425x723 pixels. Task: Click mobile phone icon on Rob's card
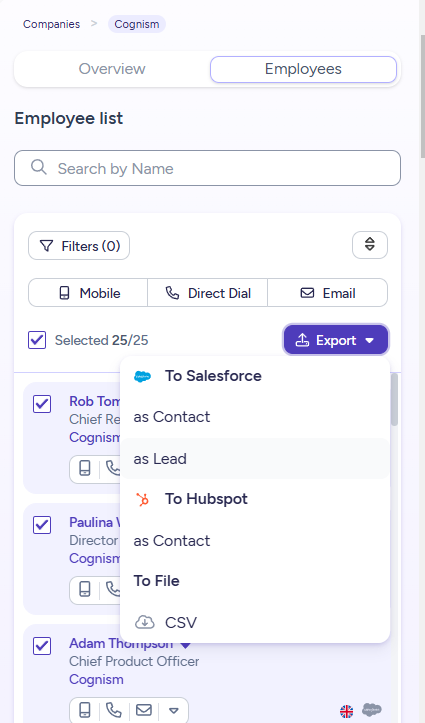(85, 468)
